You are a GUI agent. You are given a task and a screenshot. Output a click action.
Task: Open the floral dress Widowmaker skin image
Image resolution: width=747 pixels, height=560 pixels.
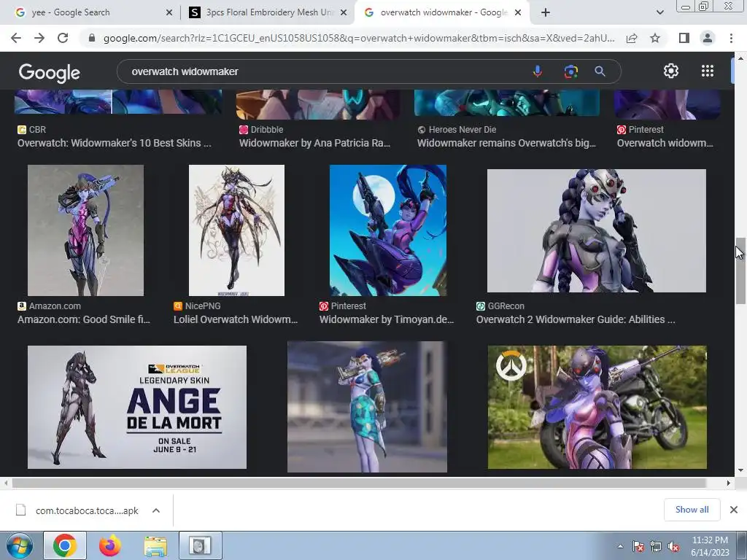click(367, 407)
